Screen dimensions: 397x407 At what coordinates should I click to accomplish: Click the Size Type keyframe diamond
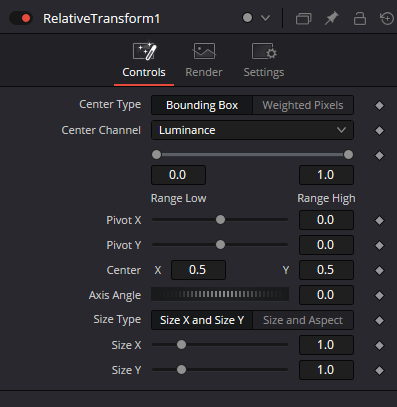coord(379,321)
